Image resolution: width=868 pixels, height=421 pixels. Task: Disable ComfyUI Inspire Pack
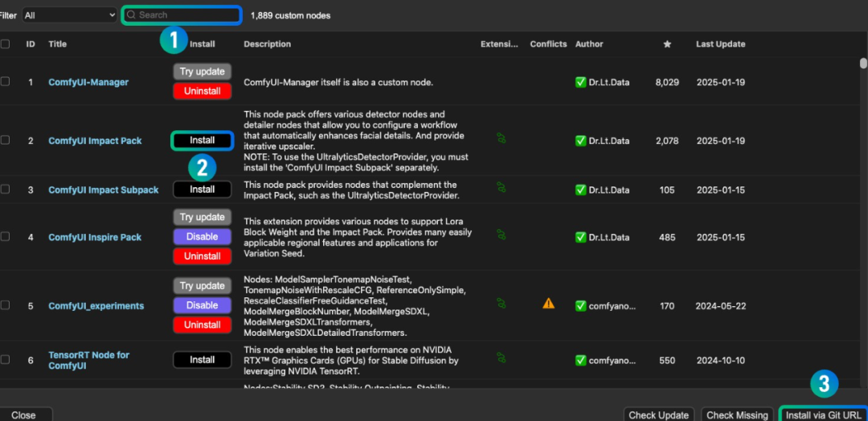coord(202,237)
